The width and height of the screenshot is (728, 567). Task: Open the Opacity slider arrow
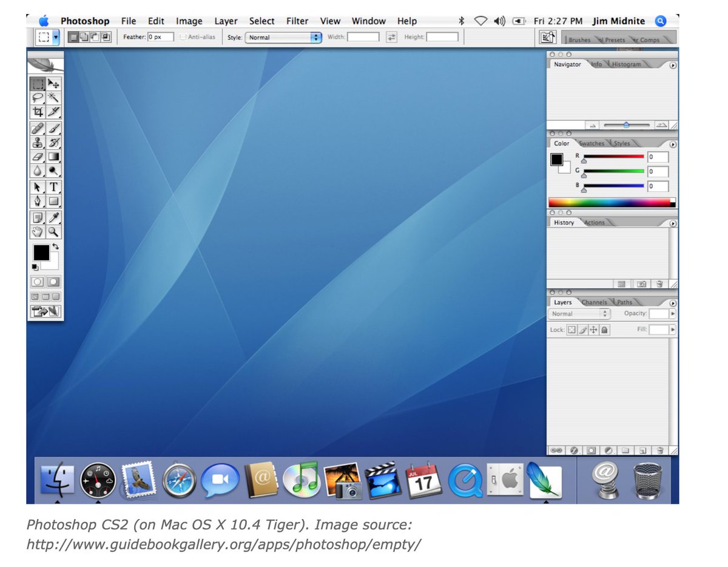pyautogui.click(x=672, y=314)
